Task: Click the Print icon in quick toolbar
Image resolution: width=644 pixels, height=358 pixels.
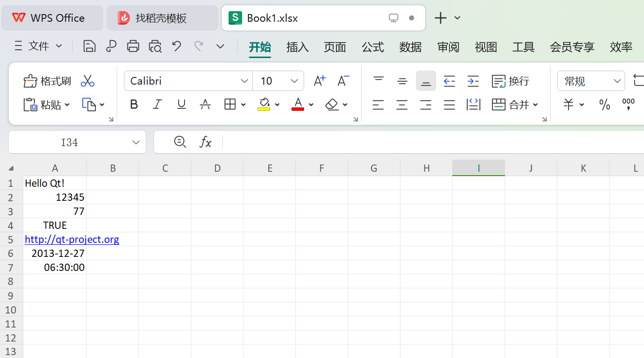Action: click(133, 46)
